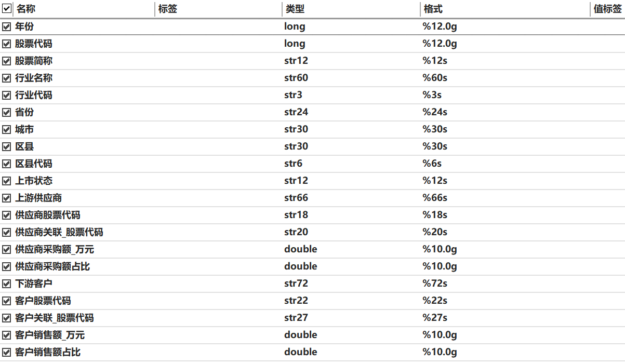The width and height of the screenshot is (625, 364).
Task: Toggle checkbox beside 下游客户
Action: [x=7, y=284]
